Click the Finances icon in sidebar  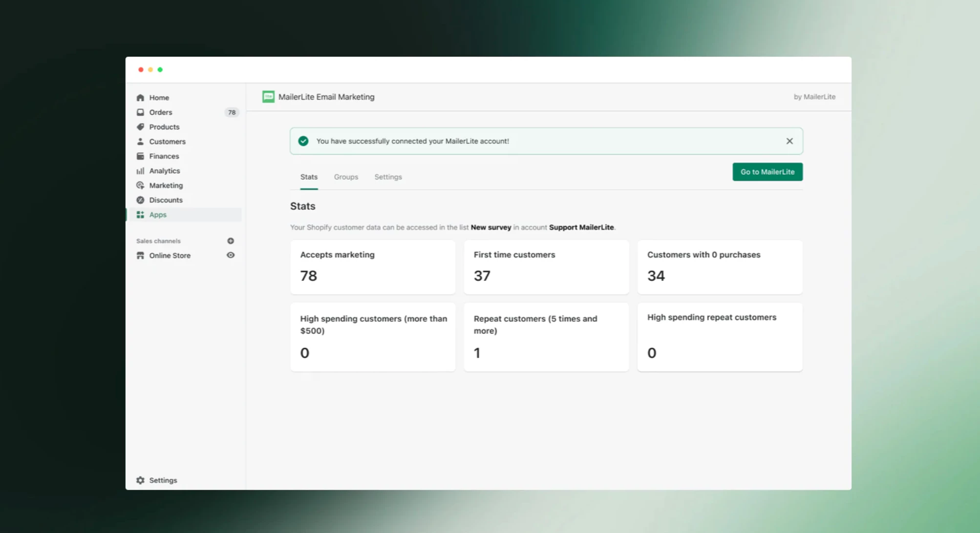(x=140, y=156)
